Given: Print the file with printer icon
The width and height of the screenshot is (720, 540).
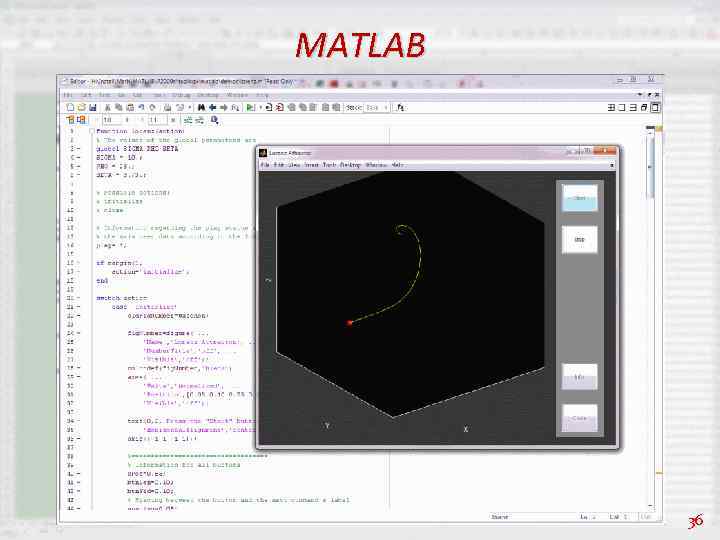Looking at the screenshot, I should 168,107.
